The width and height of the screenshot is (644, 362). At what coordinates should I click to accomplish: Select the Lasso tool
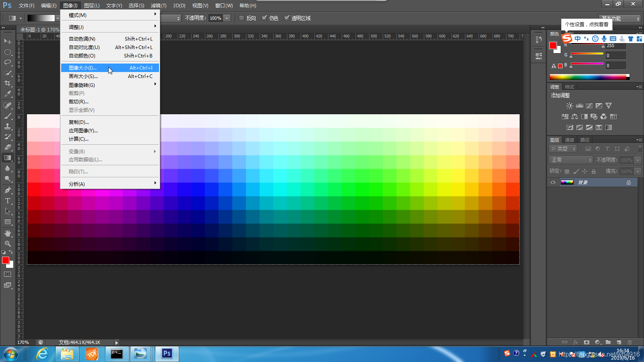8,62
